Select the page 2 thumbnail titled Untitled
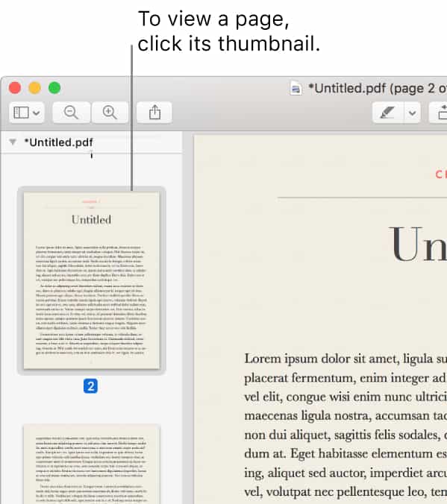Viewport: 447px width, 504px height. pyautogui.click(x=92, y=280)
